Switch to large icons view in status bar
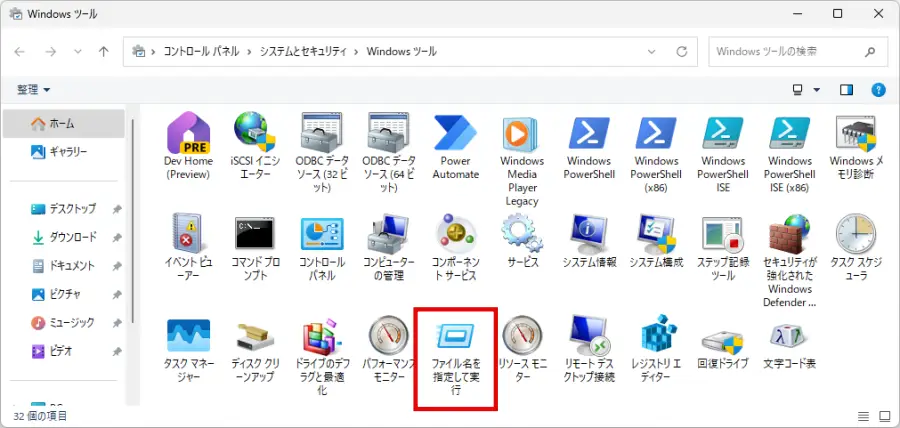Viewport: 900px width, 428px height. 884,416
